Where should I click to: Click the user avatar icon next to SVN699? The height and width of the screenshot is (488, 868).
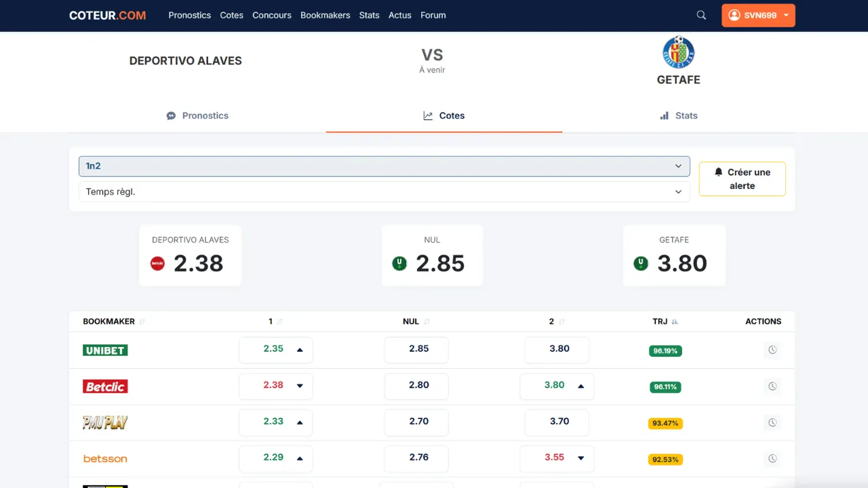point(734,15)
